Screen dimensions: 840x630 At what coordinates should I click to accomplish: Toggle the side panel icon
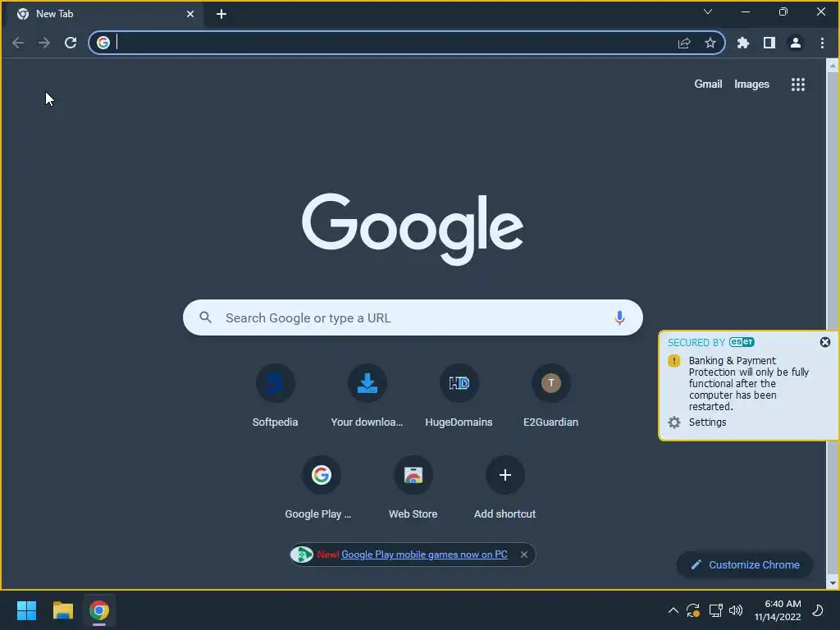(x=769, y=43)
